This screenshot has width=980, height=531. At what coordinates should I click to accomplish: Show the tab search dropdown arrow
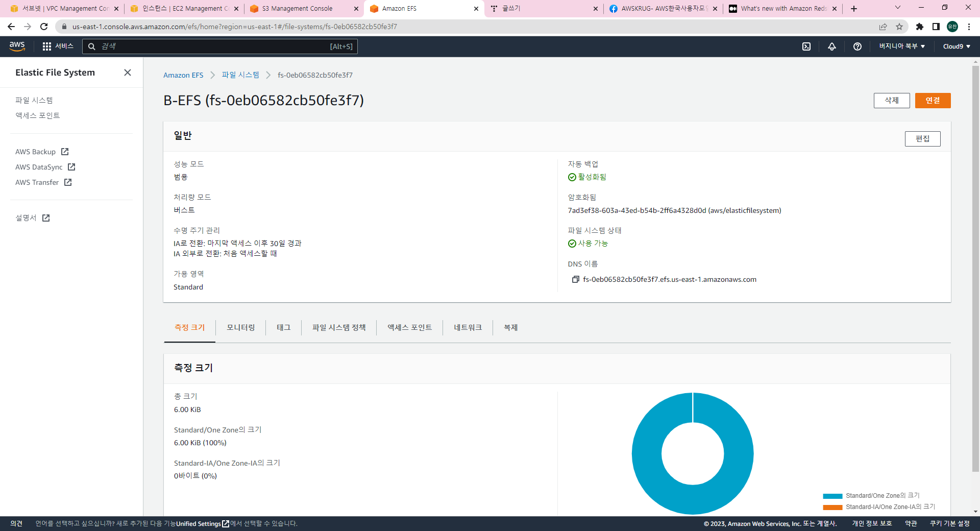(898, 8)
